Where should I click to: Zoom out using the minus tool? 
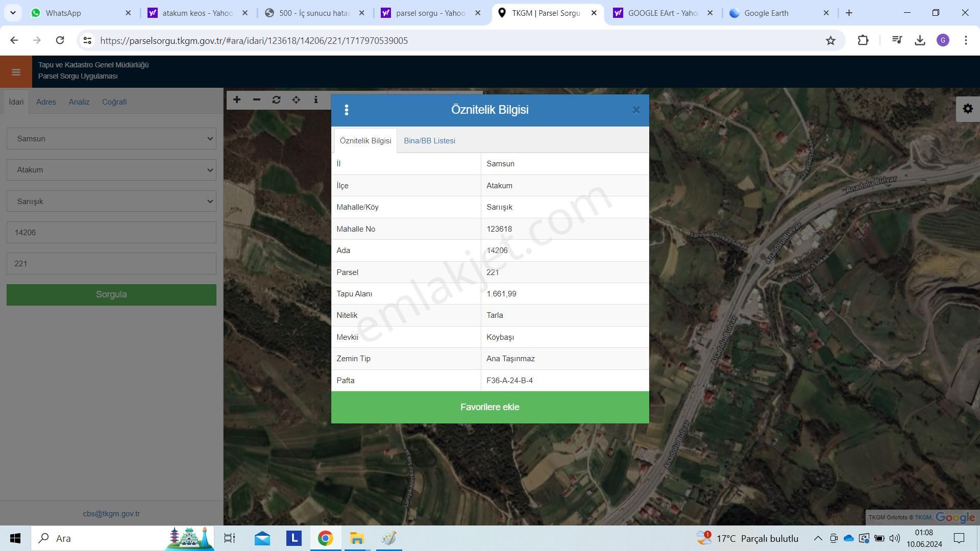(256, 100)
